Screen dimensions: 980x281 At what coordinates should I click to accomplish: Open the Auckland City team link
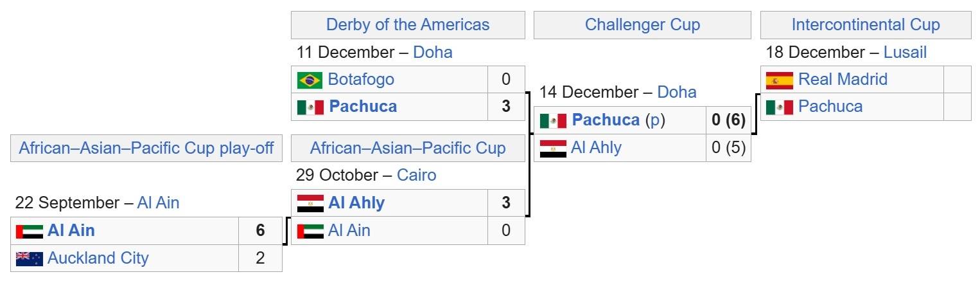coord(98,258)
